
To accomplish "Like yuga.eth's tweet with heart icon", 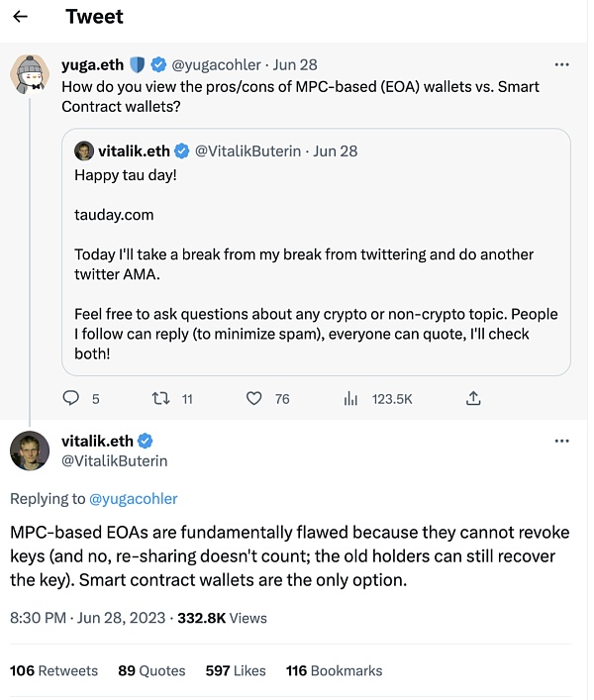I will coord(253,398).
